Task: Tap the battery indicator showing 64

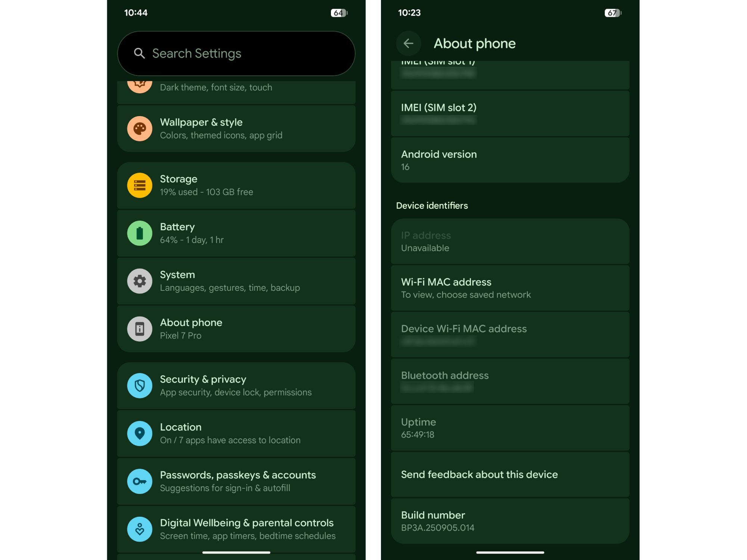Action: tap(339, 13)
